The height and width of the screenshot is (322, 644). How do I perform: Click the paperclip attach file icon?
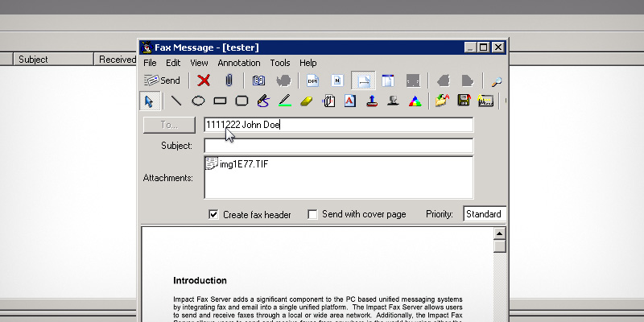coord(229,80)
